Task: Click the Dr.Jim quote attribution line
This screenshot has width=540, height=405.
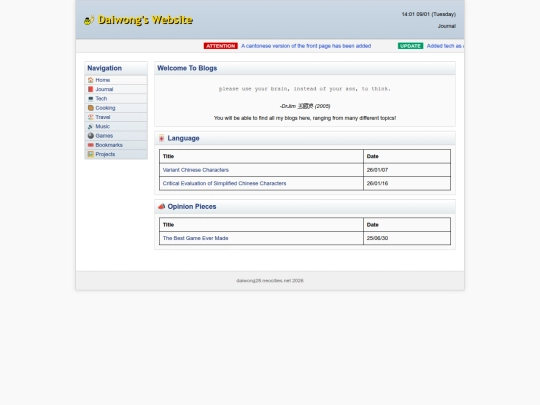Action: [305, 106]
